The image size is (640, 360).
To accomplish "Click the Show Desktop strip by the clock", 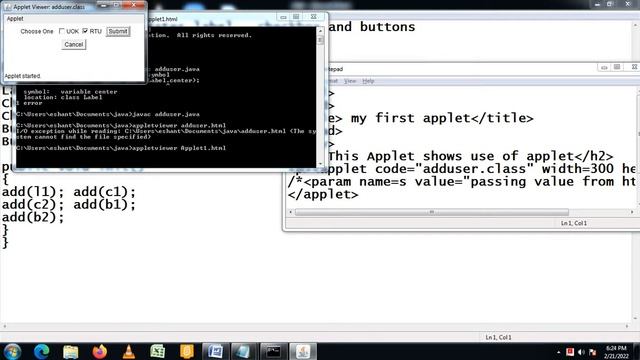I will click(636, 351).
